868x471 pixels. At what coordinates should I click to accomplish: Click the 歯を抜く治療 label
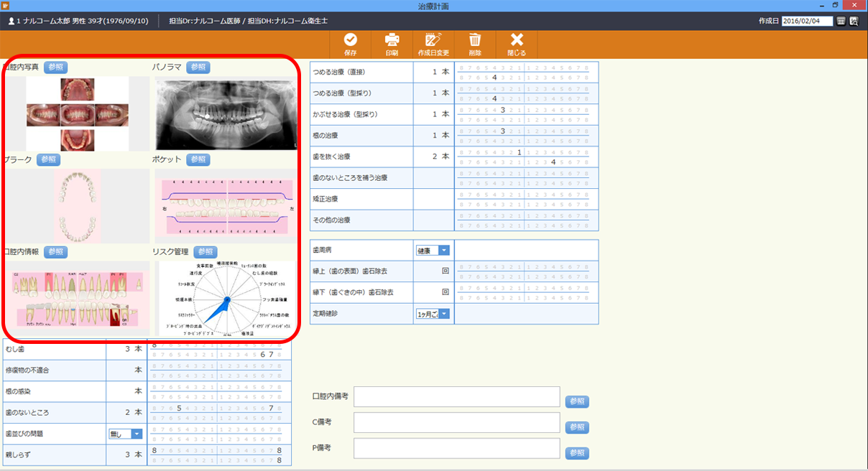click(332, 157)
